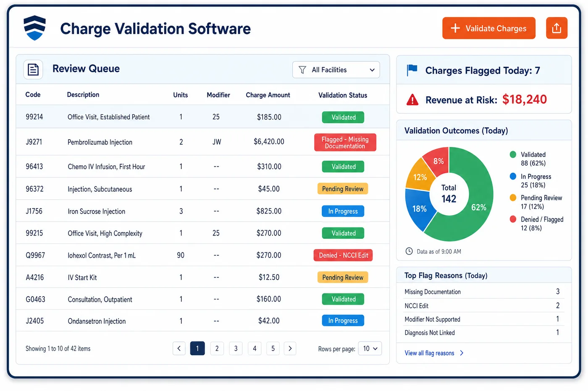Click the clock icon beside Data as of
This screenshot has width=588, height=391.
pos(409,251)
